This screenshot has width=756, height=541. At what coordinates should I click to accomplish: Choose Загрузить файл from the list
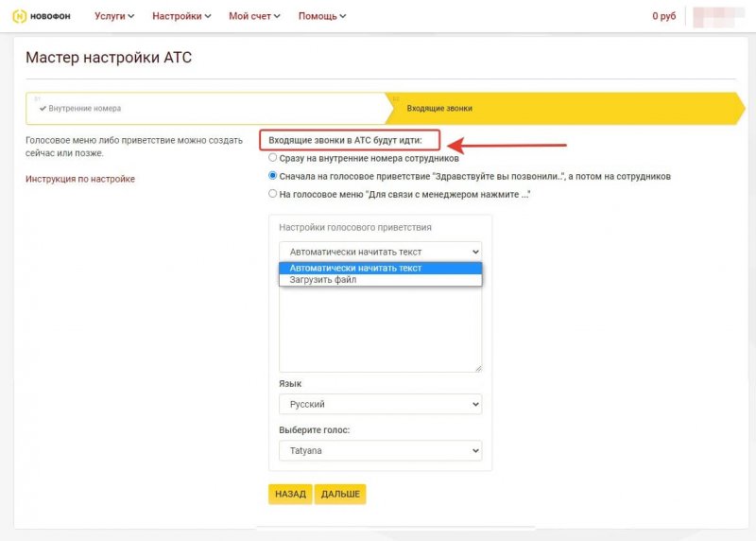(322, 279)
